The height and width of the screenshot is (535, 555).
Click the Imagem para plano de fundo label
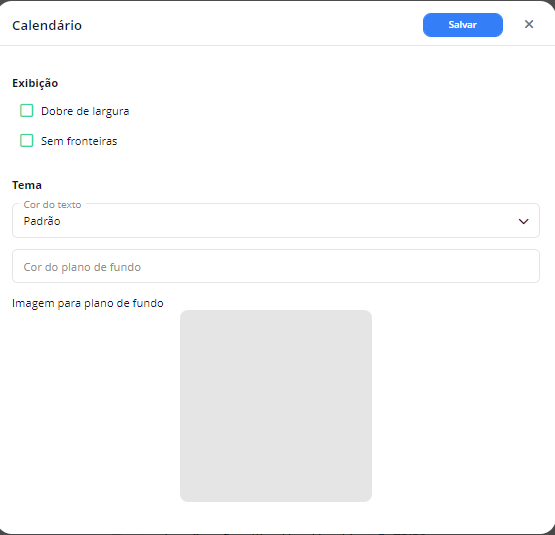(x=88, y=303)
